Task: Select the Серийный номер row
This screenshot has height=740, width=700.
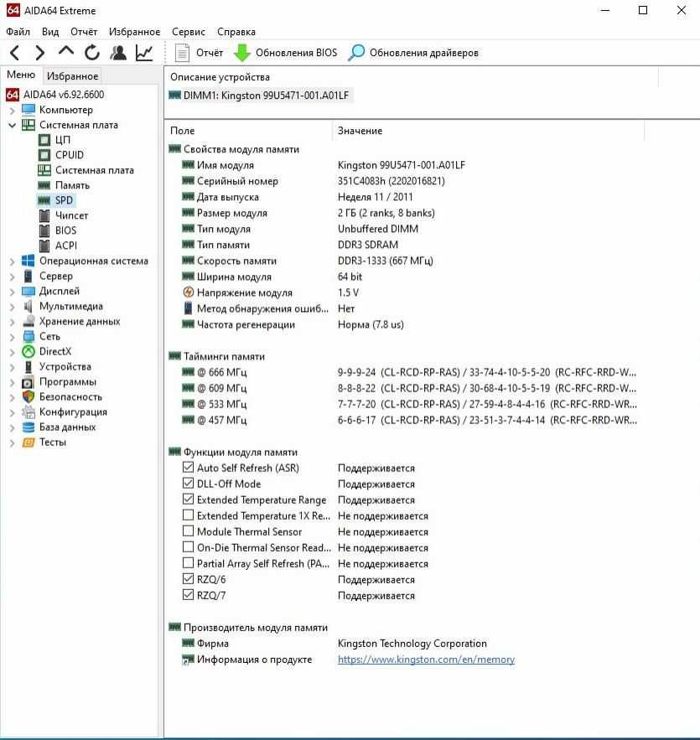Action: [x=402, y=181]
